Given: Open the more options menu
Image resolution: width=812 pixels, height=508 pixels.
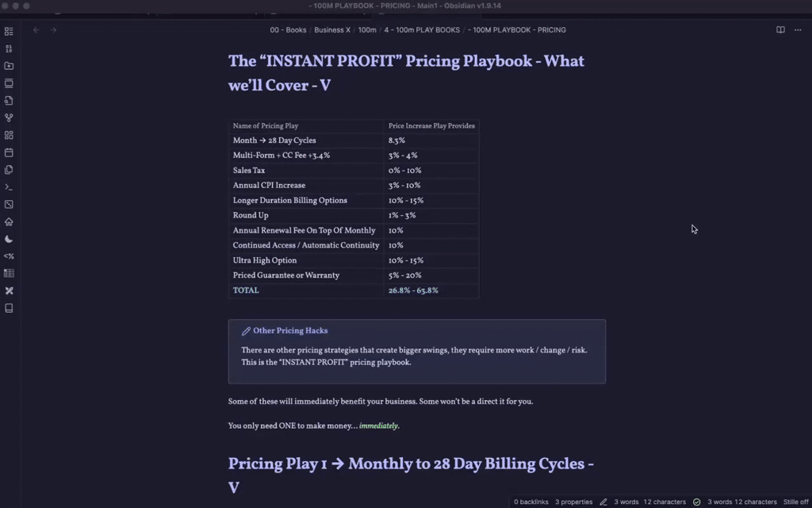Looking at the screenshot, I should click(798, 29).
